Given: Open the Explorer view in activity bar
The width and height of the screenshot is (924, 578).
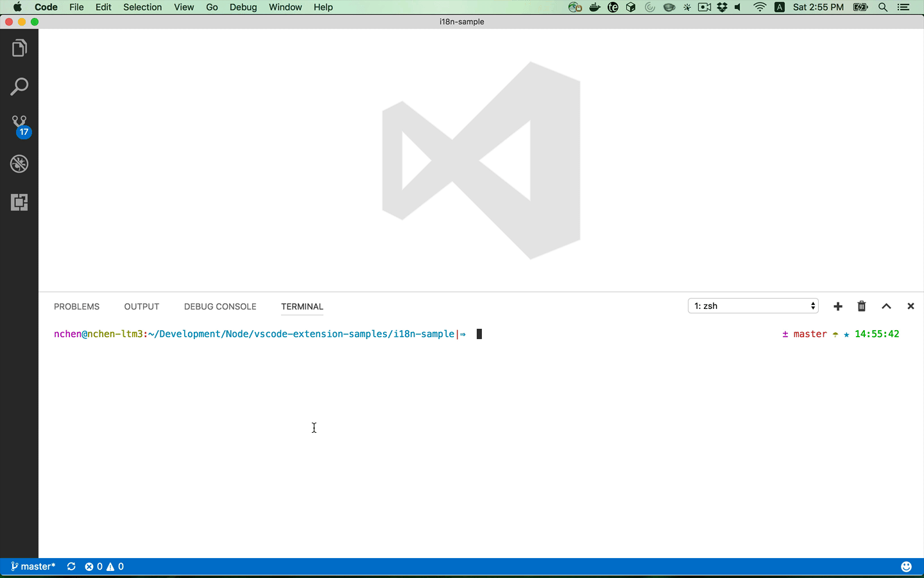Looking at the screenshot, I should (19, 48).
